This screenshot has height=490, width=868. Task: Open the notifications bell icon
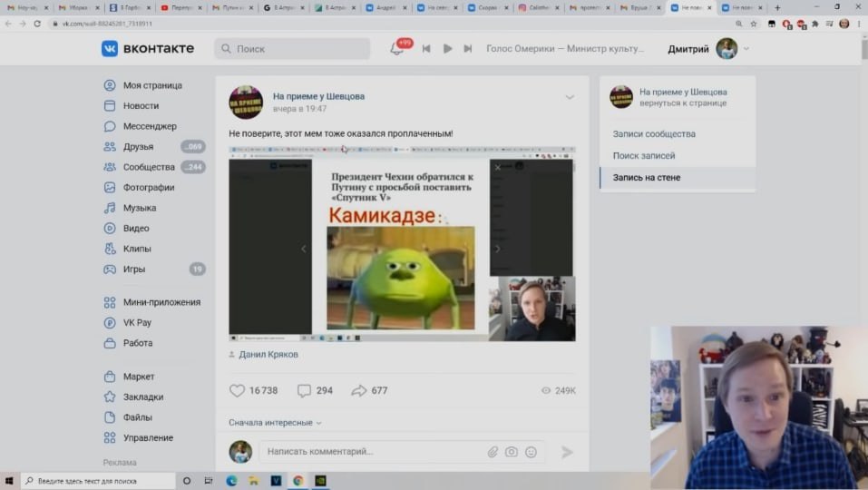(x=396, y=49)
